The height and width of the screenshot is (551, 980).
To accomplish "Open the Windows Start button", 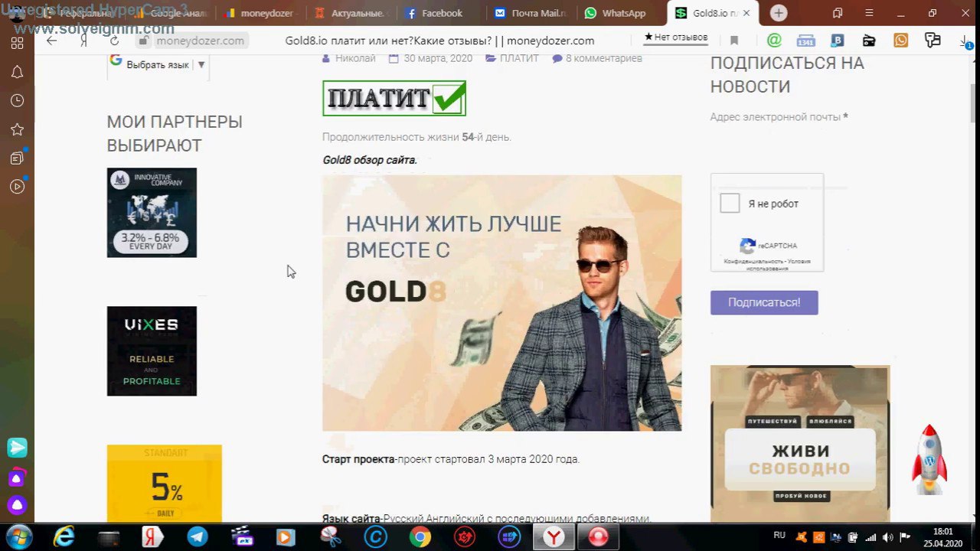I will [18, 536].
